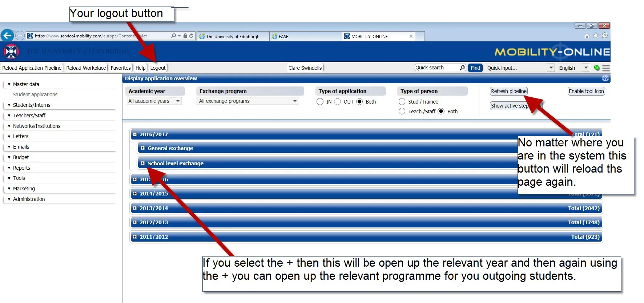
Task: Click the Total (2042) count text
Action: click(584, 208)
